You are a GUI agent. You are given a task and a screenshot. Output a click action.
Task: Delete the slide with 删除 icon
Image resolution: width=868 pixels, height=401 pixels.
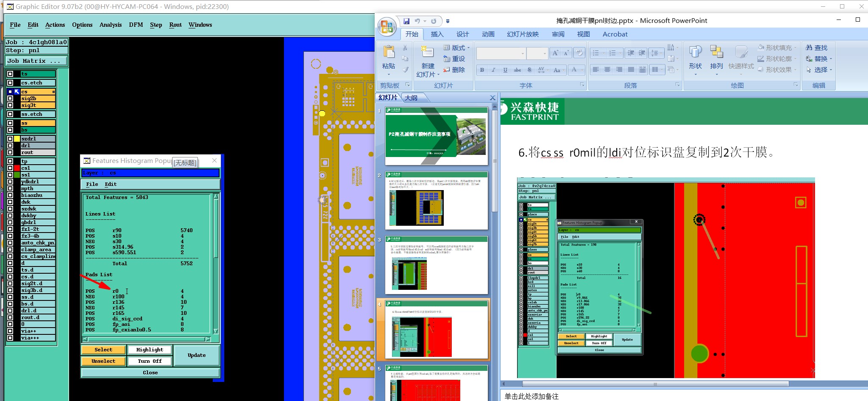point(447,70)
